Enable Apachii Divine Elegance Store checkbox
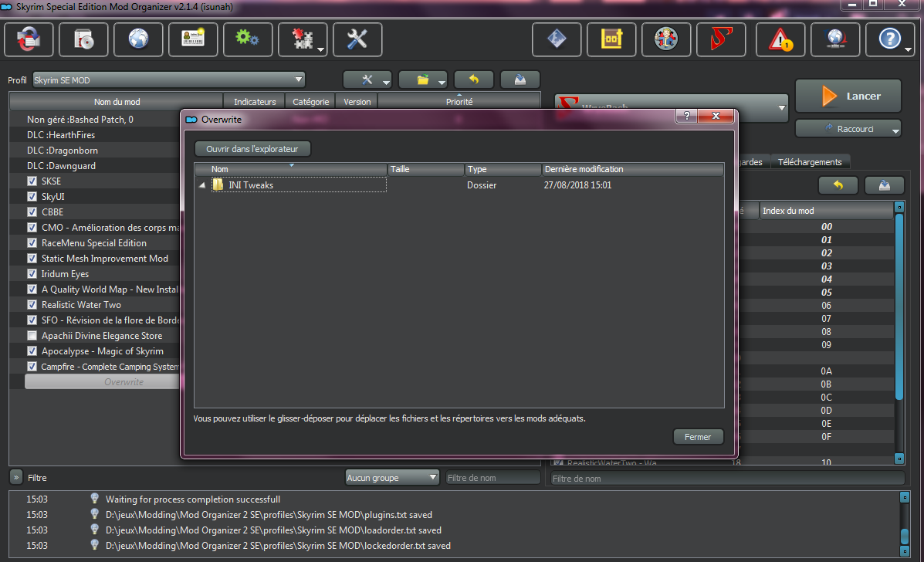924x562 pixels. [x=32, y=335]
